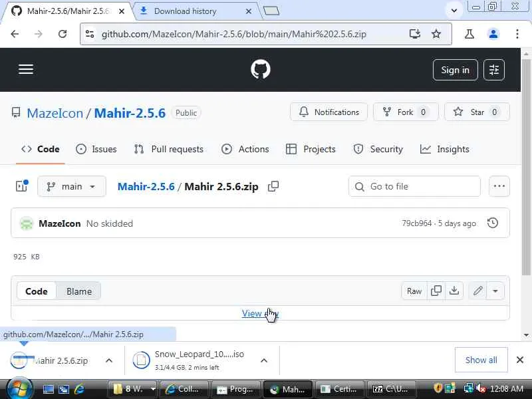Select the repository Code tab
The width and height of the screenshot is (532, 399).
click(41, 149)
